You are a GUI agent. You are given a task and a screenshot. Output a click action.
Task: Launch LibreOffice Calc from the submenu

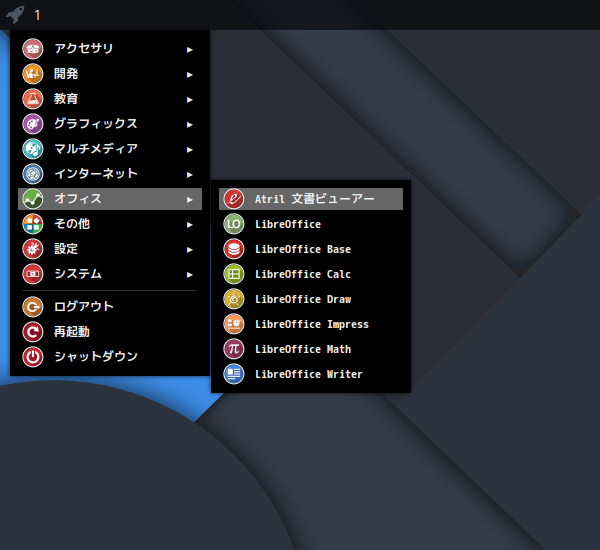(311, 274)
